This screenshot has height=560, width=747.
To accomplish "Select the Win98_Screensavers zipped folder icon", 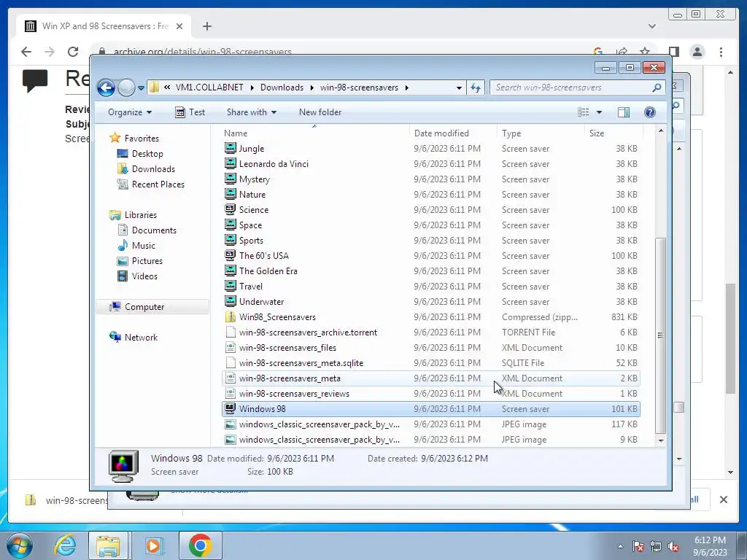I will pyautogui.click(x=230, y=317).
